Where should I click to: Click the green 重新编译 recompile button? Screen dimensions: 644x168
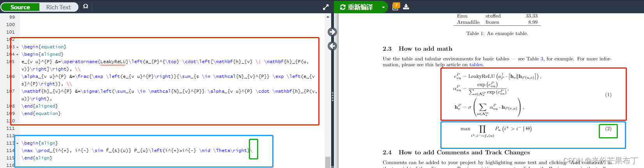[357, 7]
